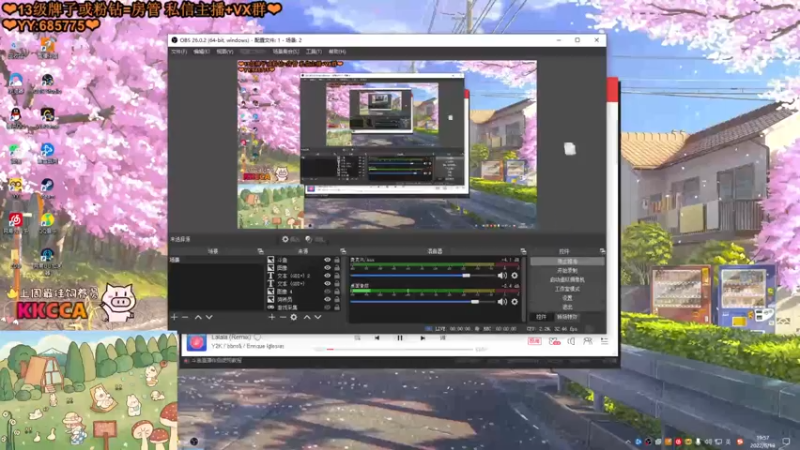The width and height of the screenshot is (800, 450).
Task: Open source properties gear in Sources footer
Action: [294, 317]
